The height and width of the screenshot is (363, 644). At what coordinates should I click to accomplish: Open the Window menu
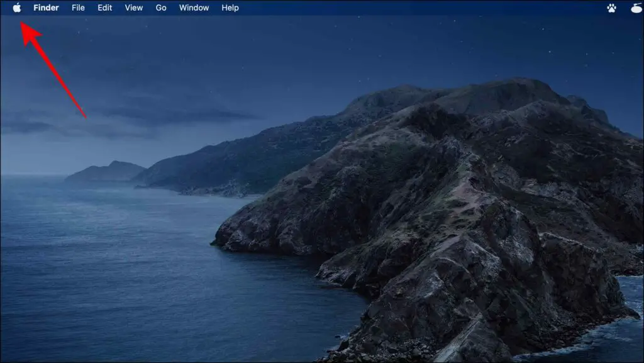click(x=194, y=8)
